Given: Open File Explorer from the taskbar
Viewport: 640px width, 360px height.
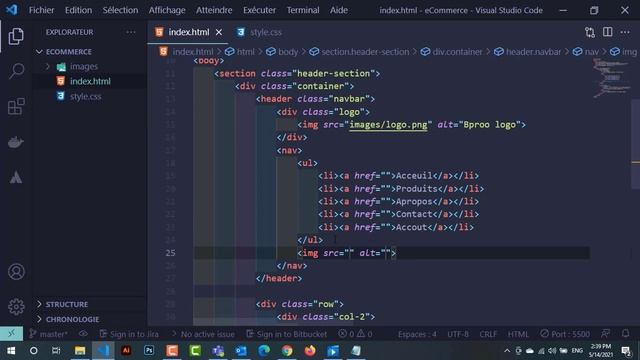Looking at the screenshot, I should pyautogui.click(x=80, y=351).
